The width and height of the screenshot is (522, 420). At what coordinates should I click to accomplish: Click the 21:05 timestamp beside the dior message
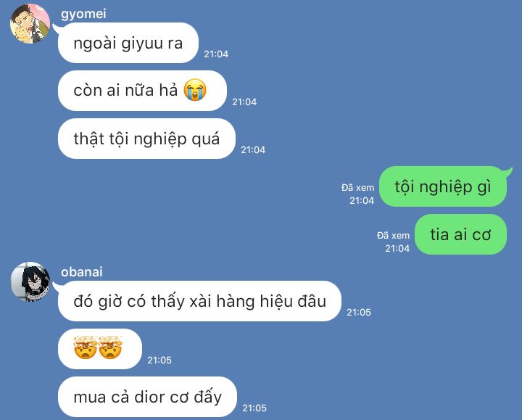(254, 408)
